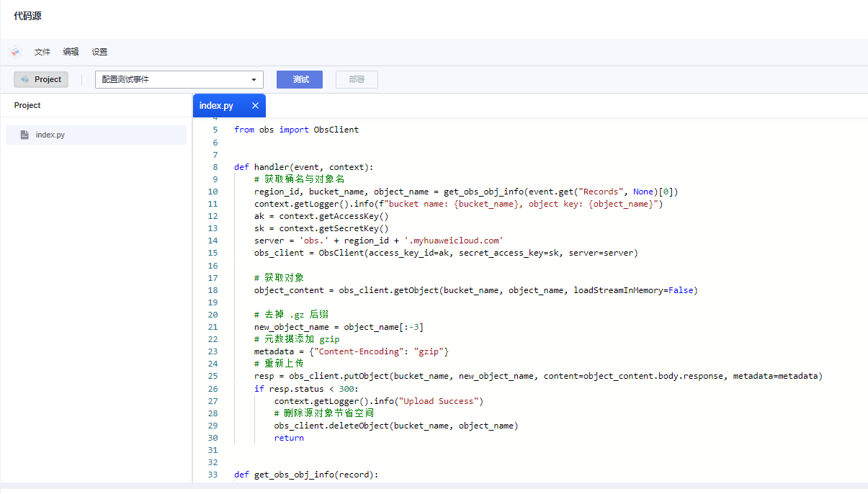Screen dimensions: 868x494
Task: Click the comment '# 删除源对象节省空间'
Action: 324,413
